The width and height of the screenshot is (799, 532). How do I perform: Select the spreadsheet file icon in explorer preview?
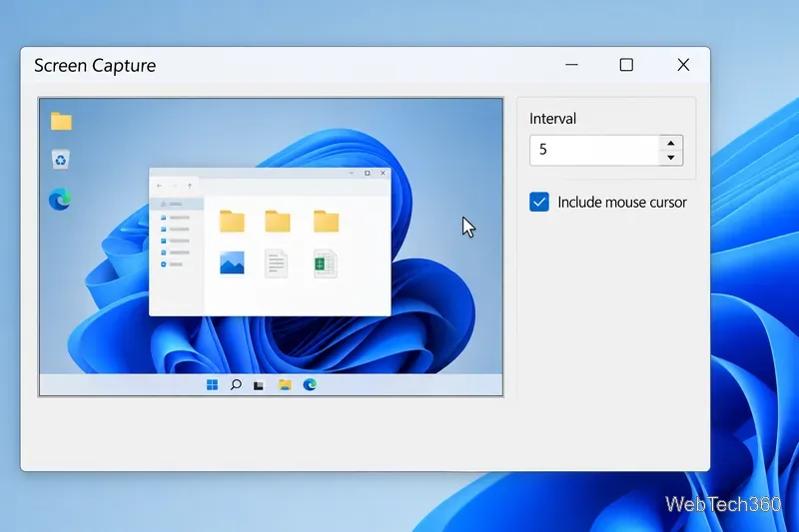pos(326,264)
